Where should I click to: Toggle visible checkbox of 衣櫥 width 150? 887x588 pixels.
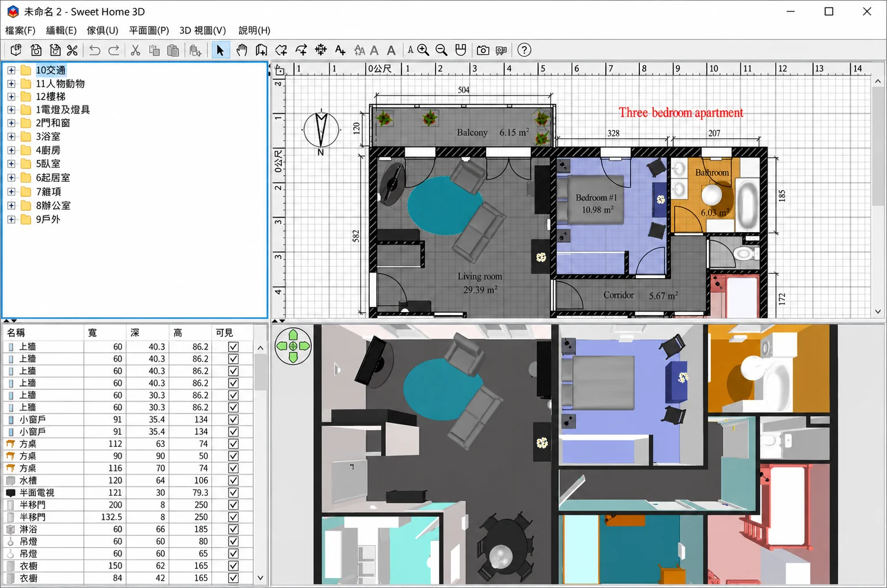coord(233,566)
